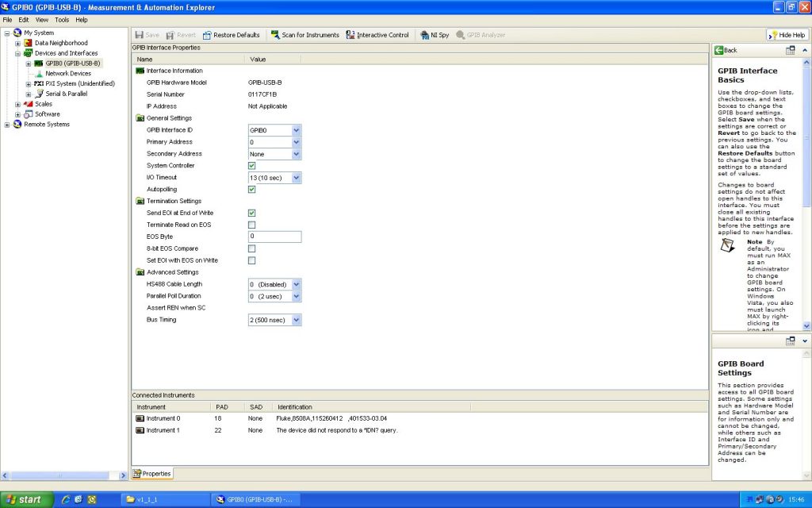Enable Terminate Read on EOS checkbox
The image size is (812, 508).
pyautogui.click(x=252, y=225)
